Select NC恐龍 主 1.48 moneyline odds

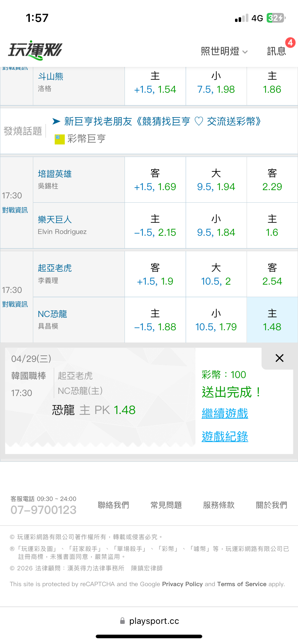[272, 320]
